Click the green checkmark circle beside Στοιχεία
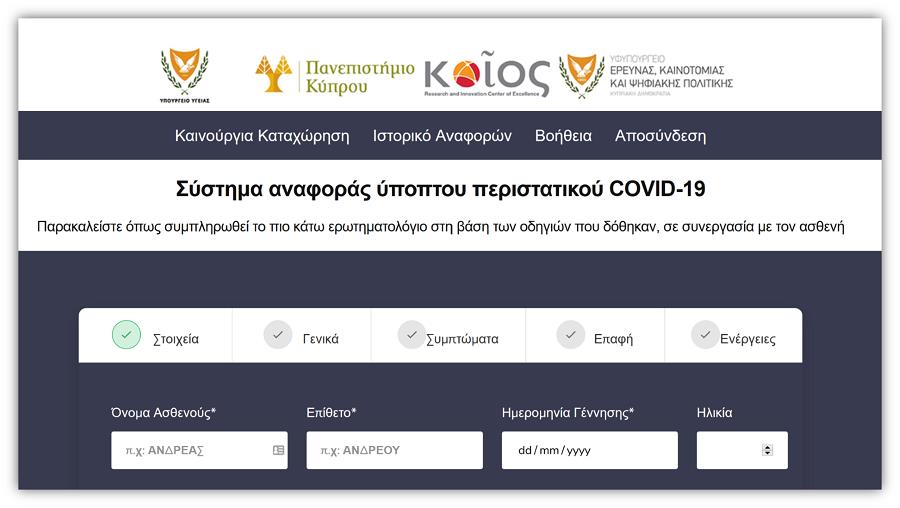 pyautogui.click(x=126, y=335)
